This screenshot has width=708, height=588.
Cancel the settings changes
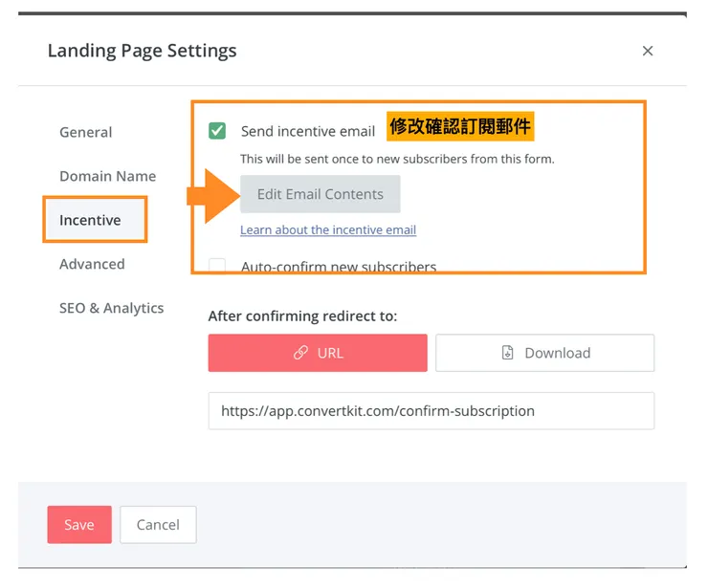(158, 524)
